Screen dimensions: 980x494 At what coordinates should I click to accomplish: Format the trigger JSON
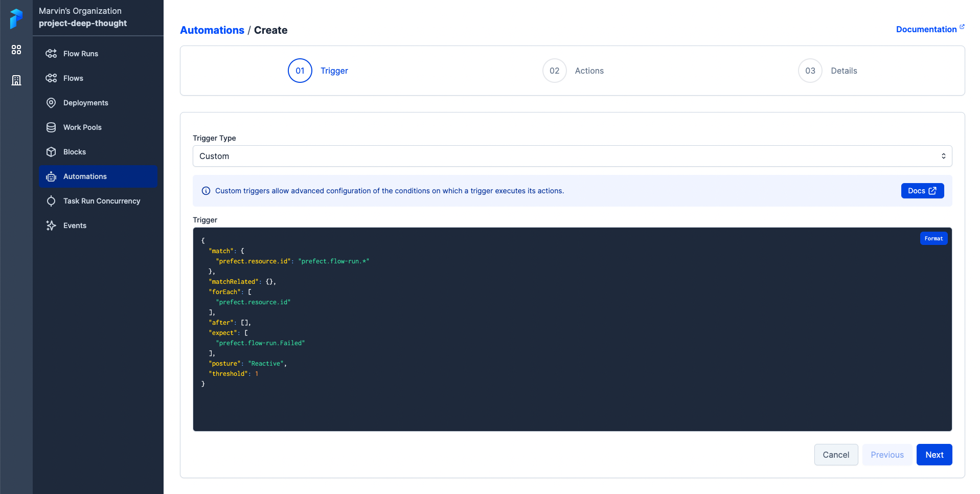click(x=933, y=238)
